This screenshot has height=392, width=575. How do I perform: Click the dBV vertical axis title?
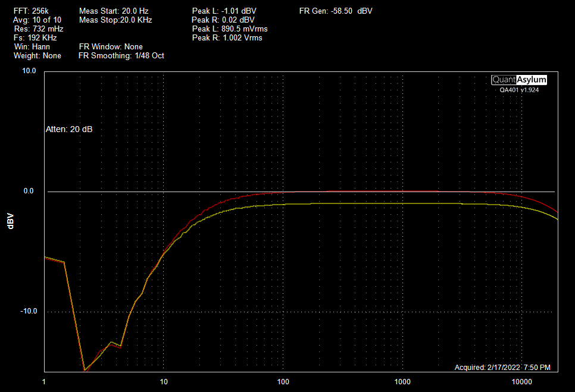click(x=10, y=221)
